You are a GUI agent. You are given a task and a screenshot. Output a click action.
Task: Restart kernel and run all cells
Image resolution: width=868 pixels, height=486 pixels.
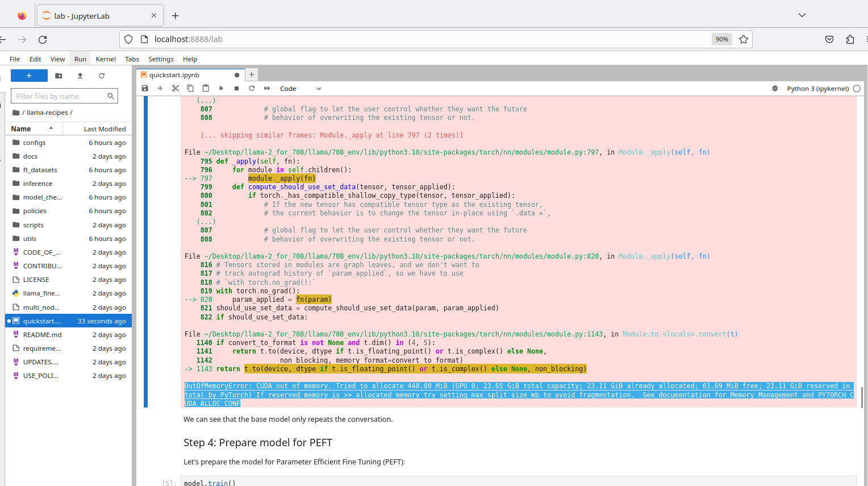tap(266, 88)
